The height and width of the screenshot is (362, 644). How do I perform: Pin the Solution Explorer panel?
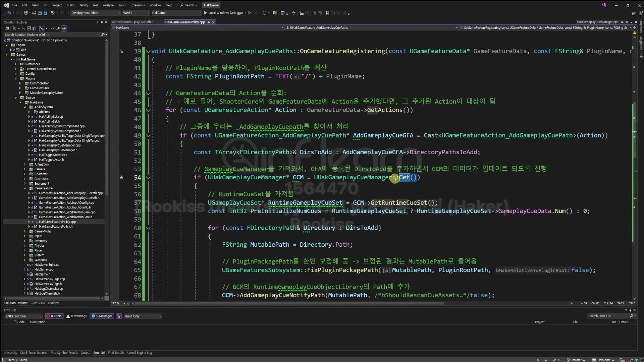tap(102, 22)
